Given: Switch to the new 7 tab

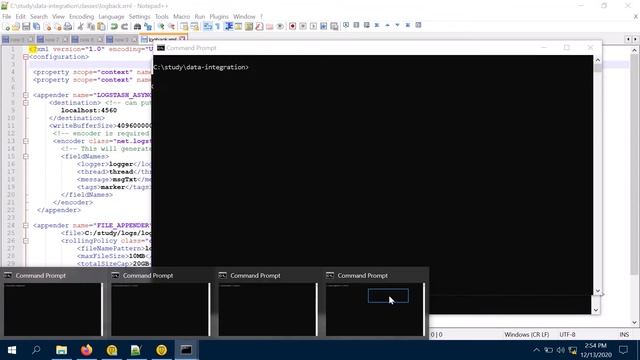Looking at the screenshot, I should tap(52, 40).
